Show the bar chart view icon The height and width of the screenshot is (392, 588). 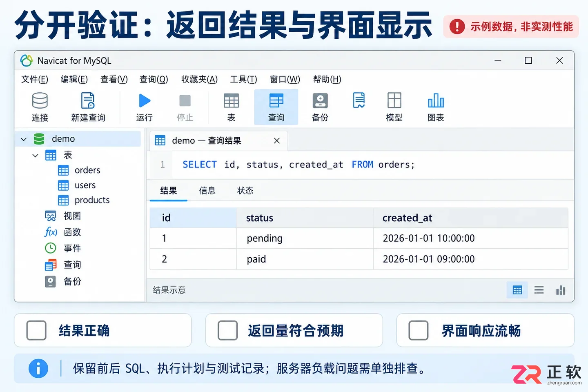tap(561, 290)
